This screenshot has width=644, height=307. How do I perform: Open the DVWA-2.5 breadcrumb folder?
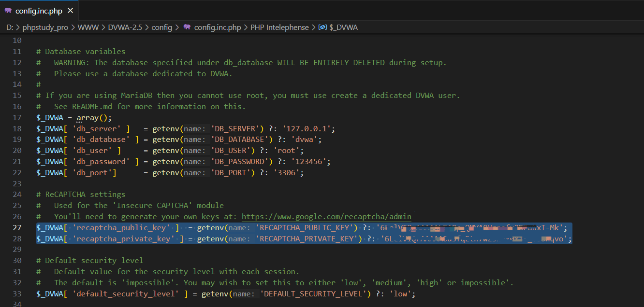coord(125,28)
